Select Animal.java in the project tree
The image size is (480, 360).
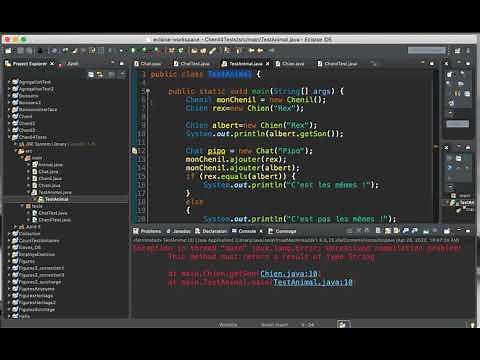tap(47, 165)
